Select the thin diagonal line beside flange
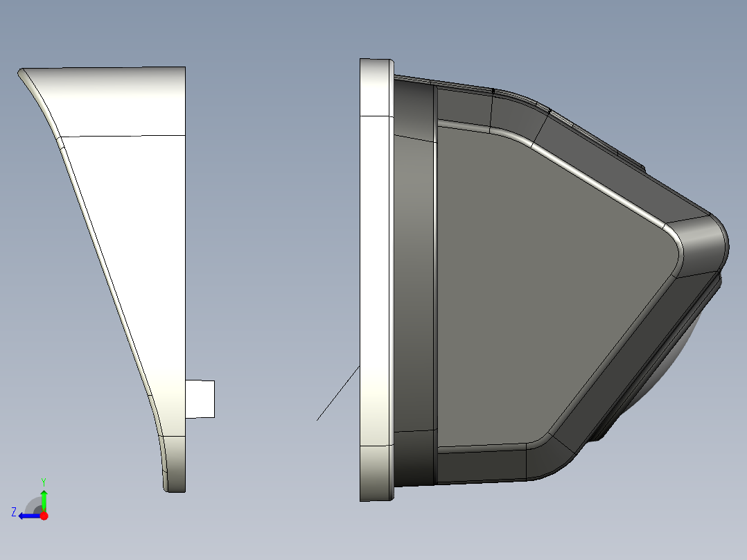 click(x=338, y=393)
